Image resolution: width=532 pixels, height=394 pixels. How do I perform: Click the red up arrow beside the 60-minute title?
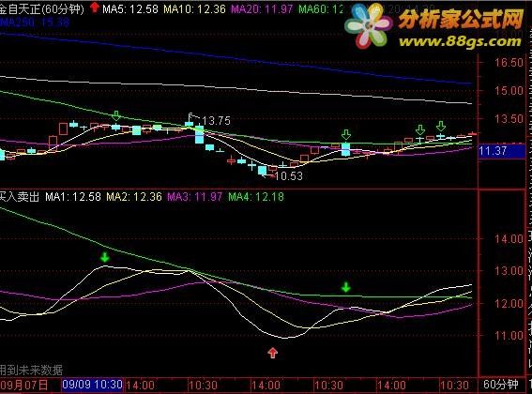[x=95, y=8]
